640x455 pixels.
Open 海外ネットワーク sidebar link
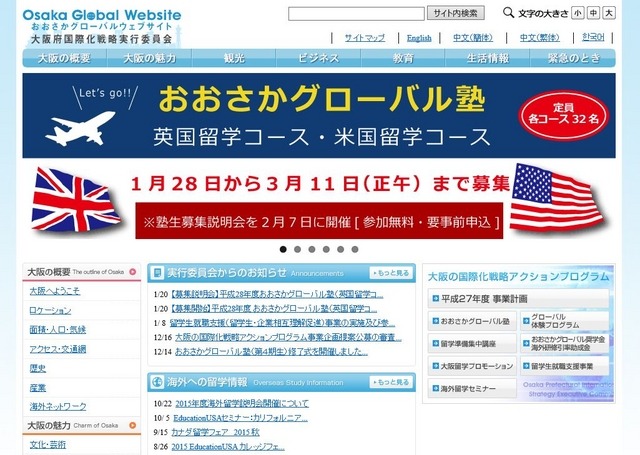(58, 406)
